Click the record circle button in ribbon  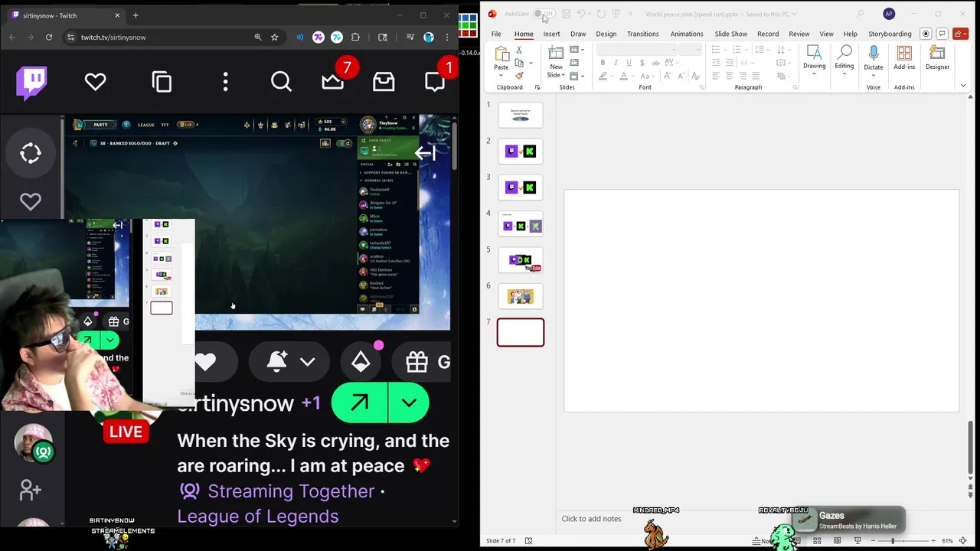click(x=926, y=34)
